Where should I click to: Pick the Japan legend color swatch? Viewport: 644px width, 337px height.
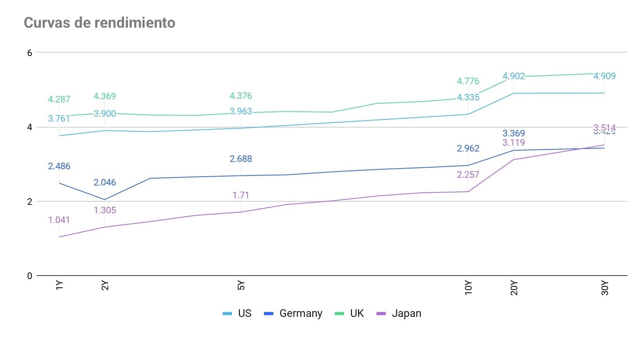(381, 313)
